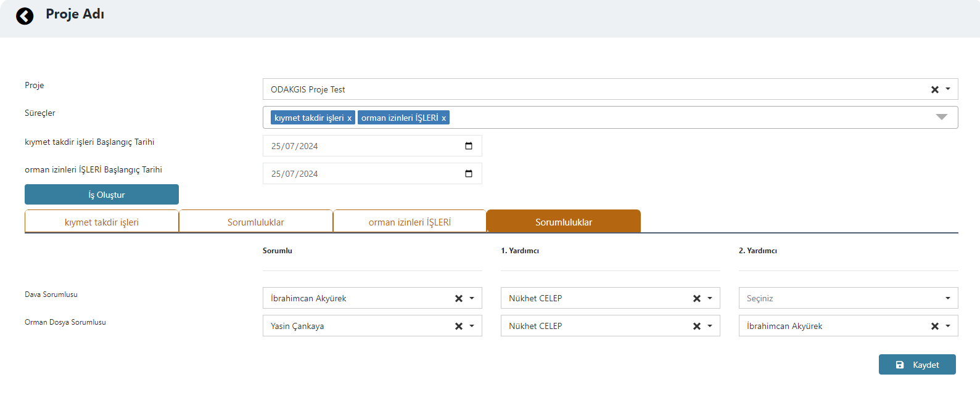The image size is (980, 406).
Task: Open calendar for orman izinleri İŞLERİ date
Action: (x=469, y=174)
